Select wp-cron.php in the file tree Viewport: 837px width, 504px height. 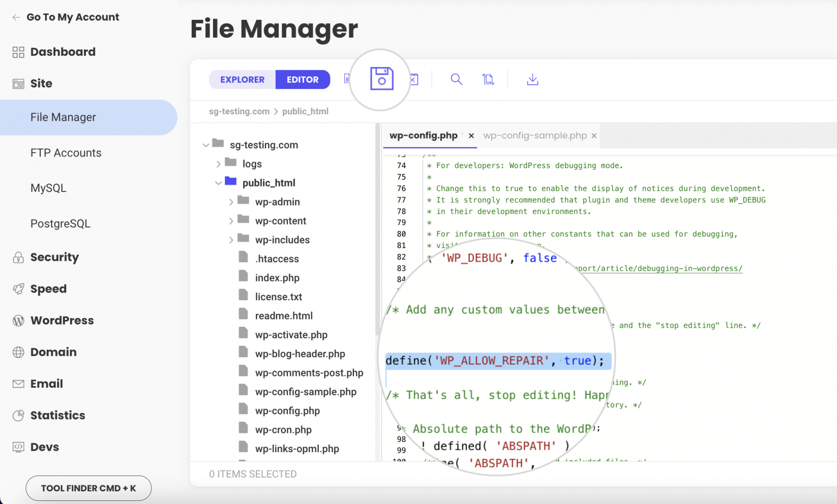click(283, 430)
